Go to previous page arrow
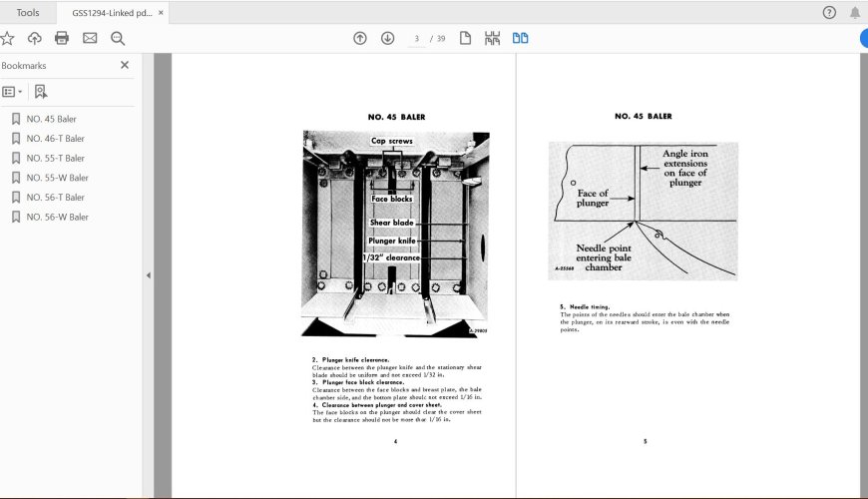Screen dimensions: 868x499 point(360,38)
